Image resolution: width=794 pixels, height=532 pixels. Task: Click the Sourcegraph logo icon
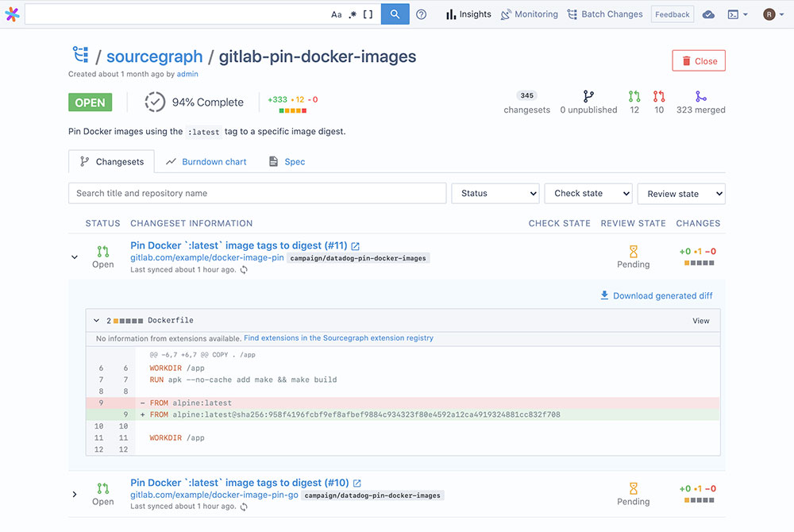click(x=12, y=14)
